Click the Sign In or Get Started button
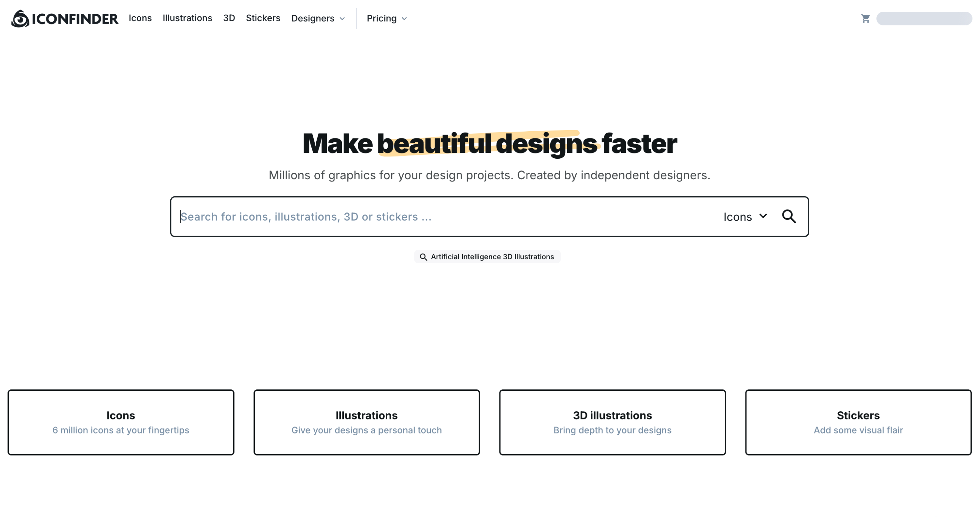Image resolution: width=980 pixels, height=517 pixels. click(924, 18)
